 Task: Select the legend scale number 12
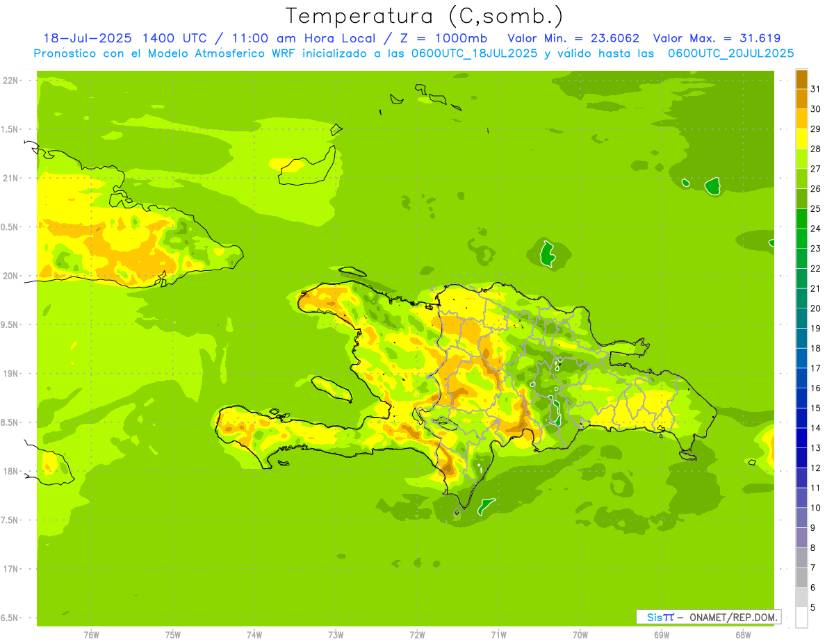(x=815, y=468)
